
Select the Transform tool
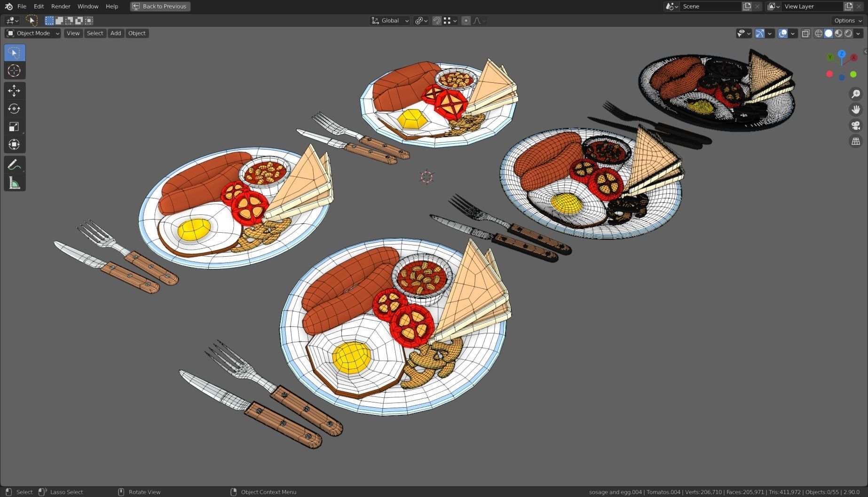click(x=15, y=144)
